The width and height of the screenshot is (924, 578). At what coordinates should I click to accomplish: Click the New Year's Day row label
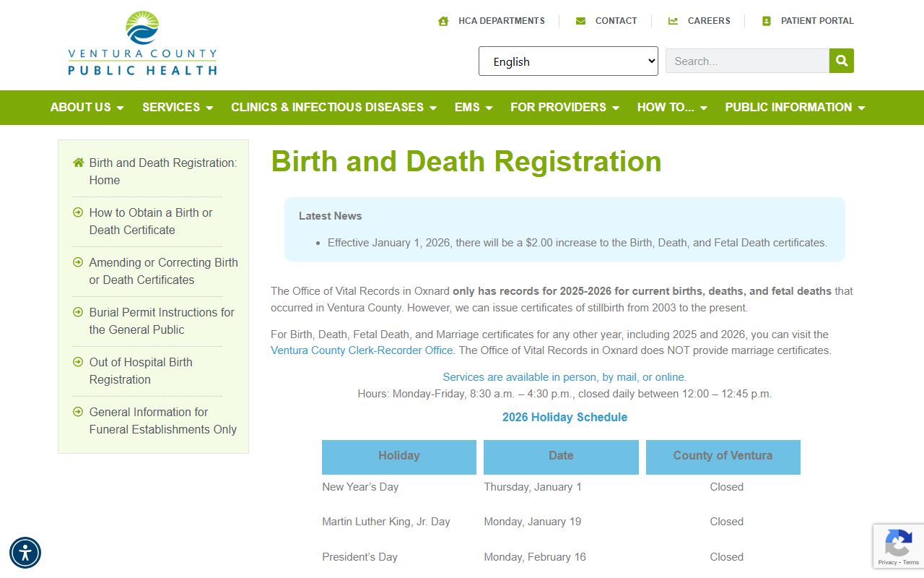pyautogui.click(x=360, y=487)
